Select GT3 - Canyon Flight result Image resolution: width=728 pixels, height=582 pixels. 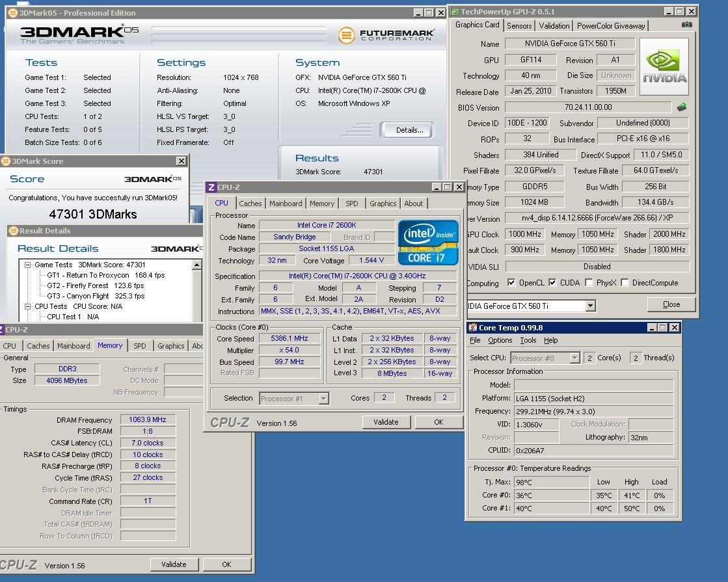point(96,296)
